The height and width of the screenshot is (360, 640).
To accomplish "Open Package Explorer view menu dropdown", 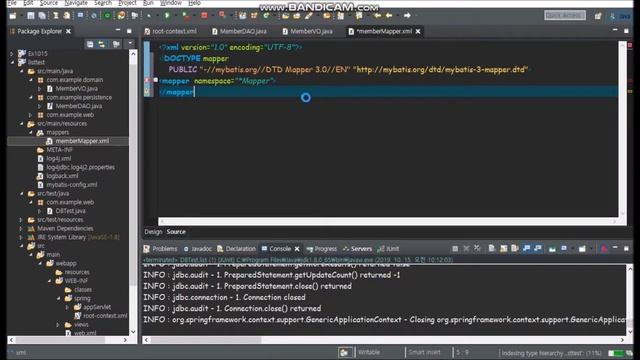I will [x=130, y=44].
